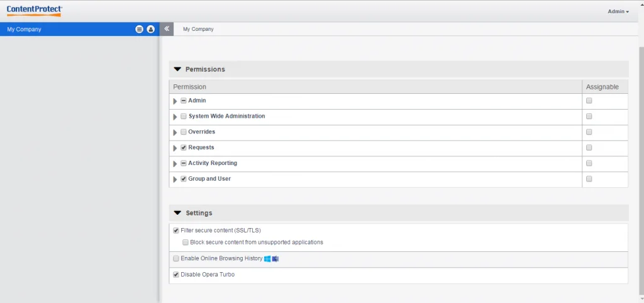
Task: Uncheck Filter secure content (SSL/TLS)
Action: [176, 231]
